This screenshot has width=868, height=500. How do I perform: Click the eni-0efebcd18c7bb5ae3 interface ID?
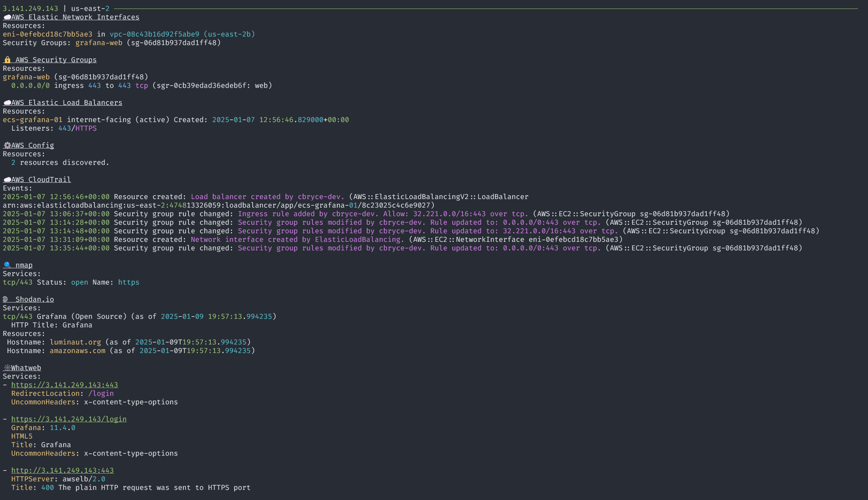pos(47,34)
